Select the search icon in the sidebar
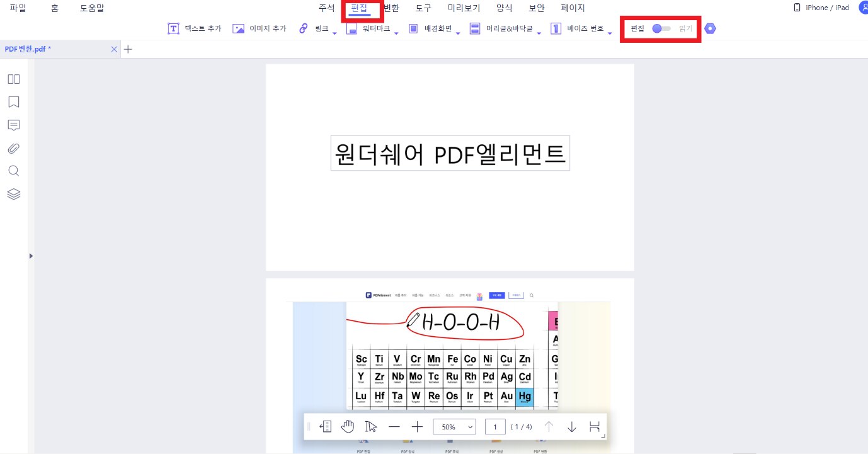 13,170
